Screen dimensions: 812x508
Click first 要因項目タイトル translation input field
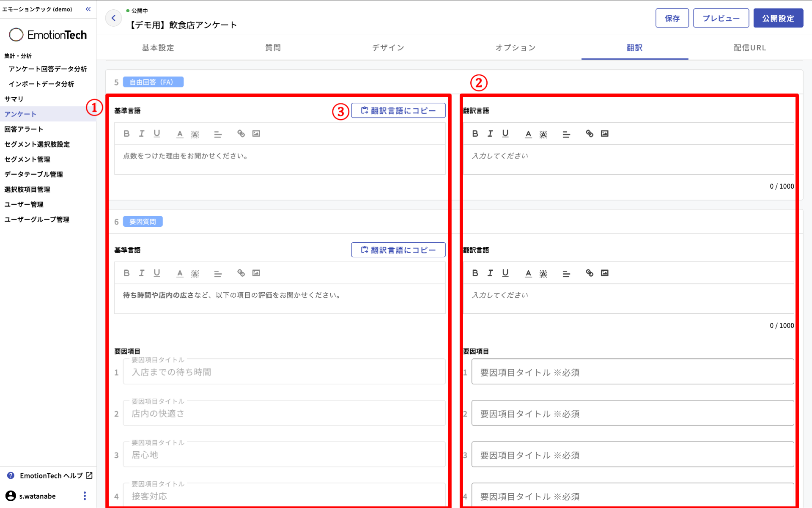[632, 372]
